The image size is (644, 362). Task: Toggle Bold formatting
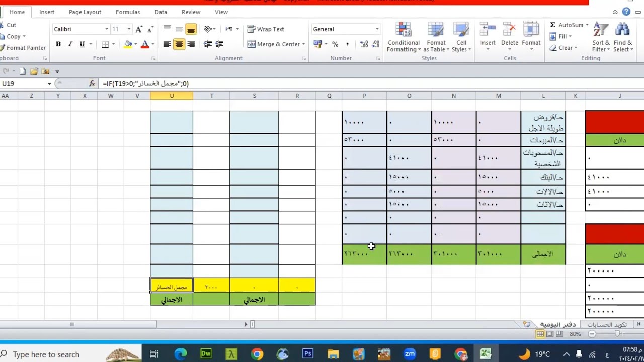coord(58,44)
